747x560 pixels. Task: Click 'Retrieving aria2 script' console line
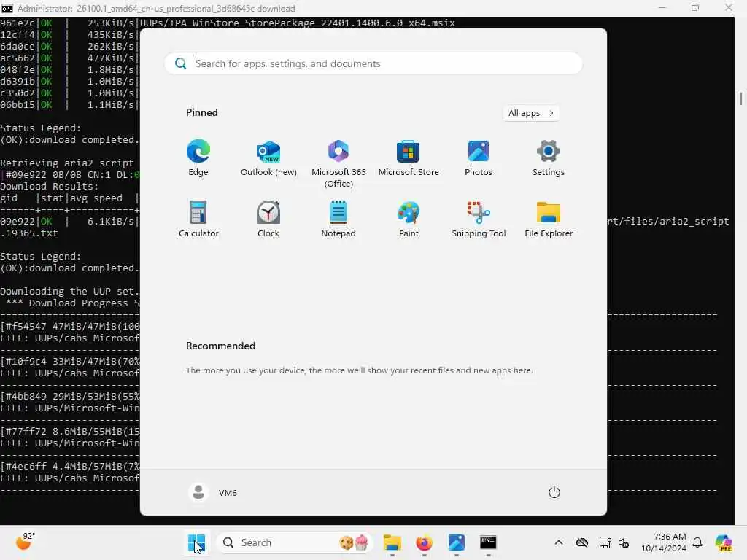66,163
